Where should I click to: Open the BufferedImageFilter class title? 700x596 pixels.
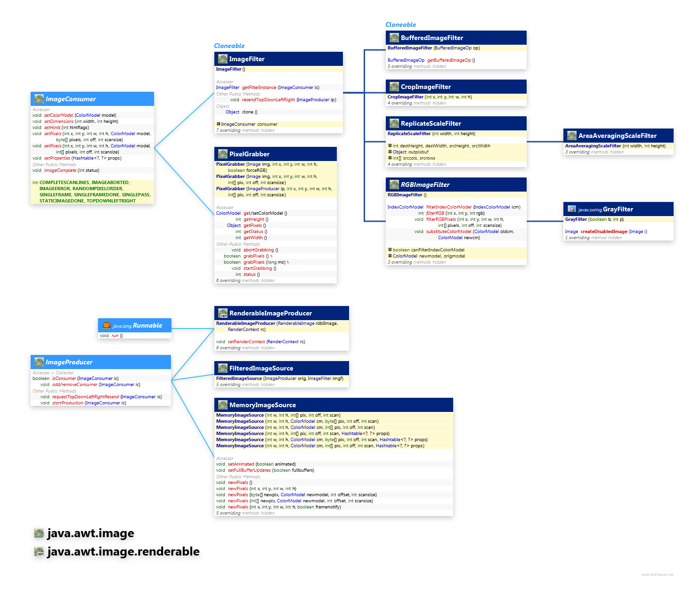tap(432, 38)
